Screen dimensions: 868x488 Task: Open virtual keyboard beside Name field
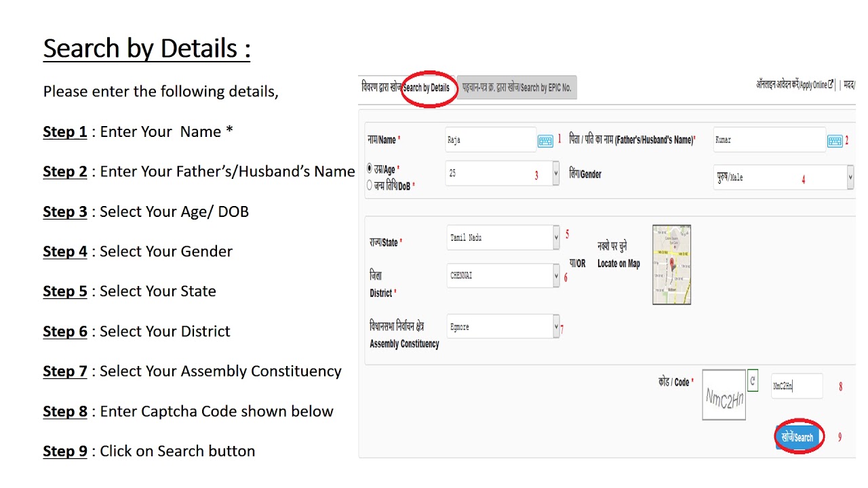pyautogui.click(x=545, y=141)
